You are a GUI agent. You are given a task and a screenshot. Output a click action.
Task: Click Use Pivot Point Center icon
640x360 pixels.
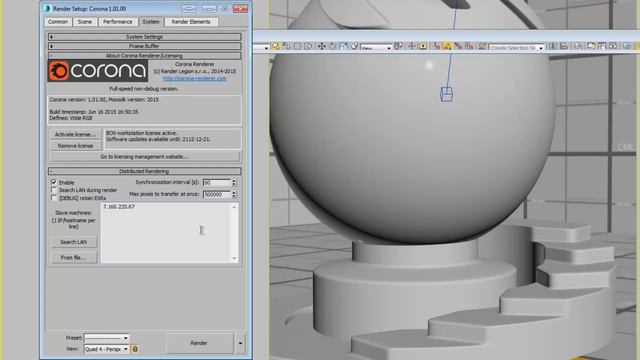398,46
